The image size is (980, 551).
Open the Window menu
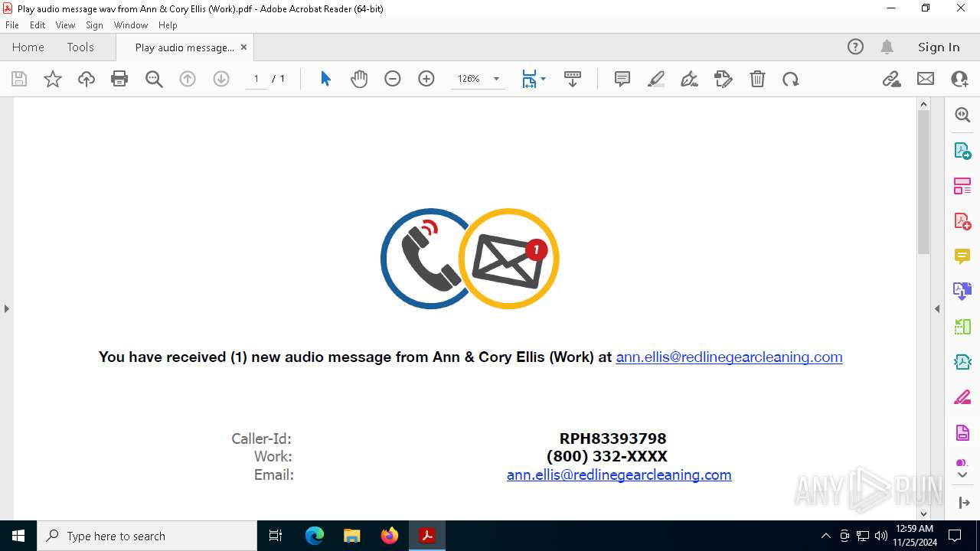point(131,25)
